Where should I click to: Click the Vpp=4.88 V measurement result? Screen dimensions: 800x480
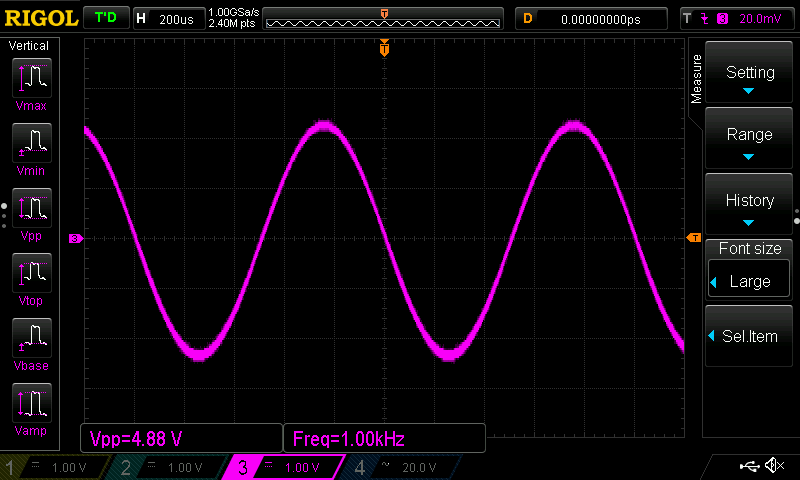tap(182, 438)
